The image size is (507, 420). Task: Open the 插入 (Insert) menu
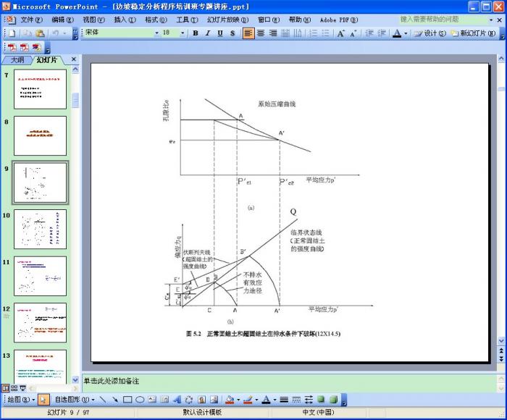click(124, 20)
